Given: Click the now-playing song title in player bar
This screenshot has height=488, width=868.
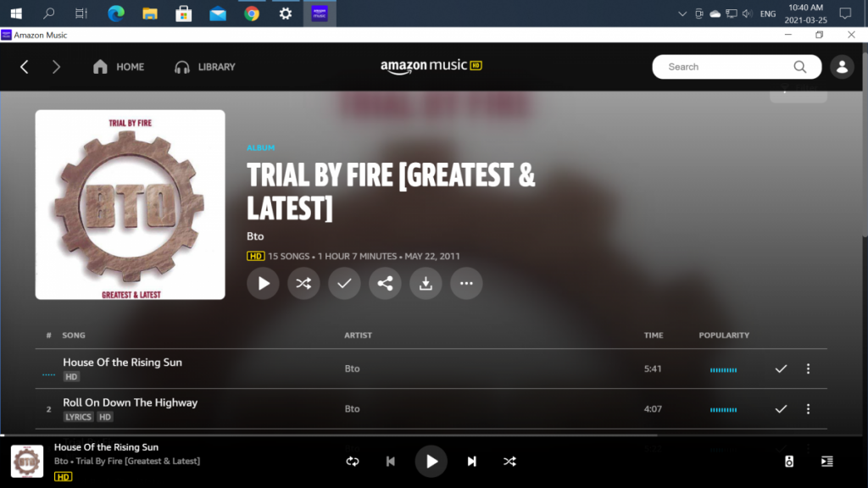Looking at the screenshot, I should (x=106, y=447).
